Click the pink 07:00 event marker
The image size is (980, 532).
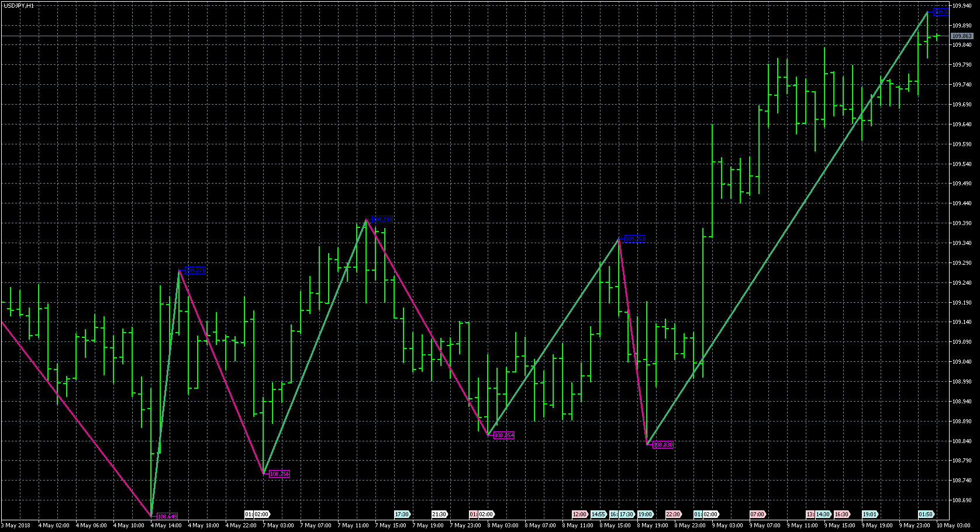pos(757,514)
